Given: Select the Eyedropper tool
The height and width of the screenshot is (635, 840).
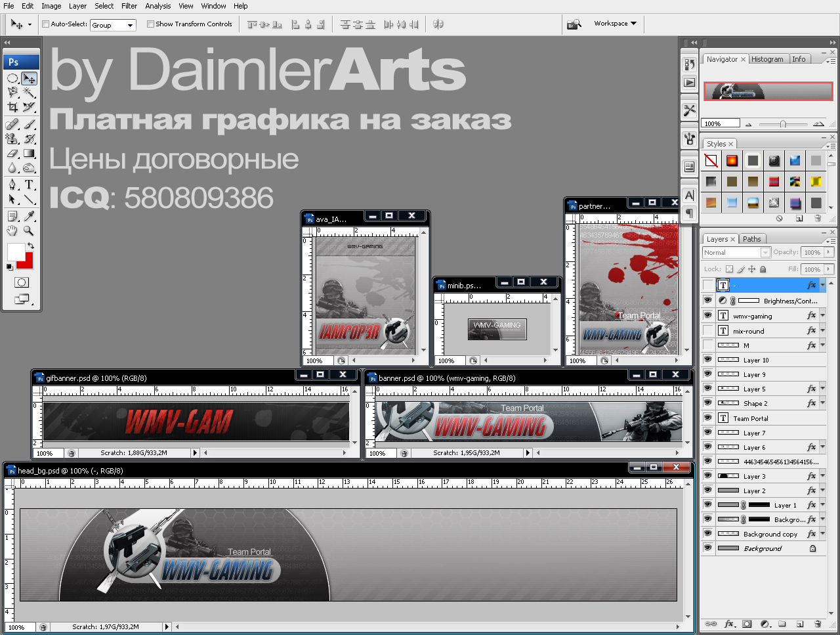Looking at the screenshot, I should pyautogui.click(x=29, y=216).
